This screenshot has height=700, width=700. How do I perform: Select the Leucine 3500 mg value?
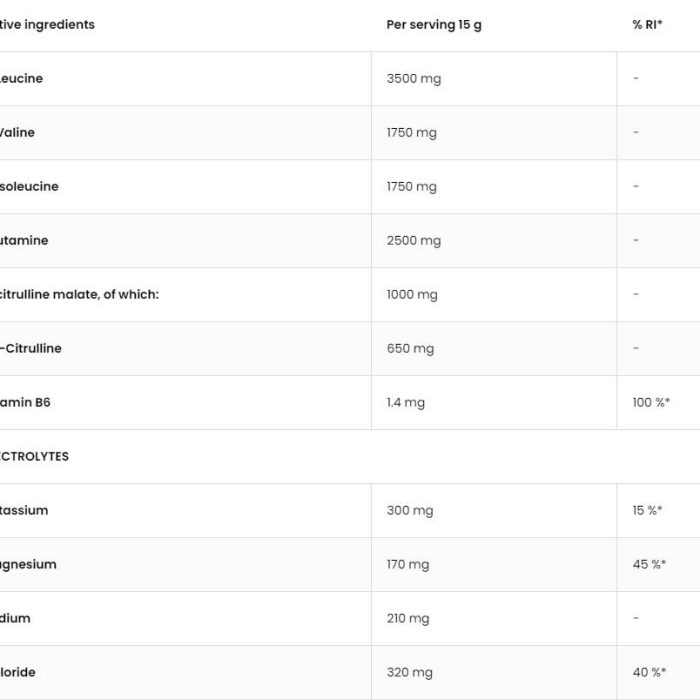click(414, 79)
